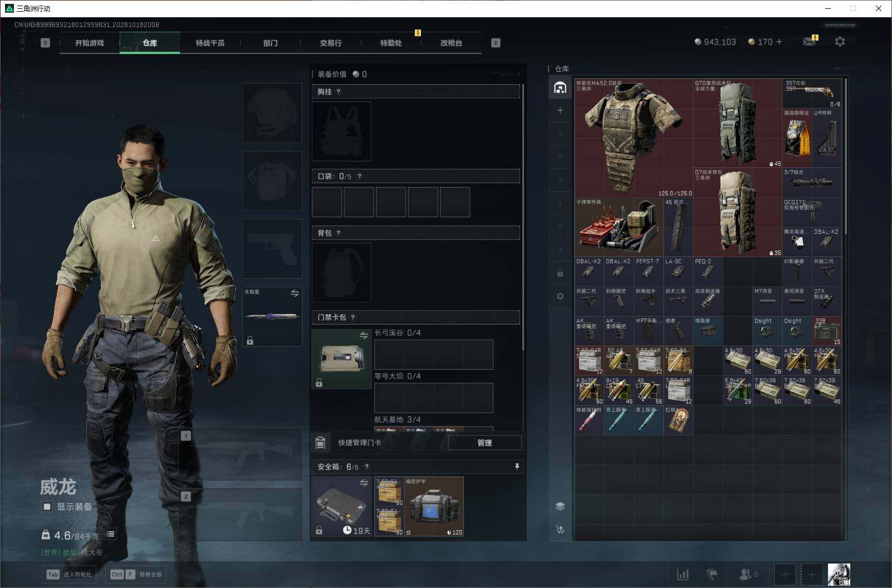Click the empty helmet equipment slot

pos(272,112)
